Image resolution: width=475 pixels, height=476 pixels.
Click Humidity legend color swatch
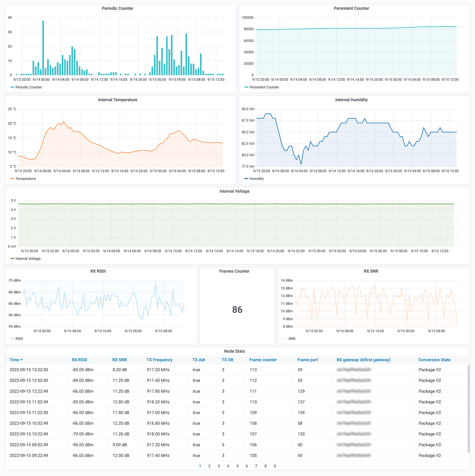(x=246, y=179)
